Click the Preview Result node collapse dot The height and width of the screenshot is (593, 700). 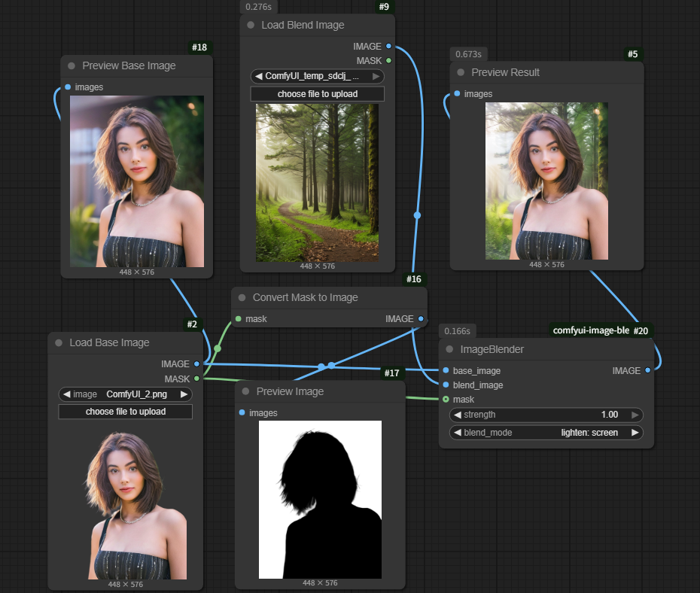(461, 73)
